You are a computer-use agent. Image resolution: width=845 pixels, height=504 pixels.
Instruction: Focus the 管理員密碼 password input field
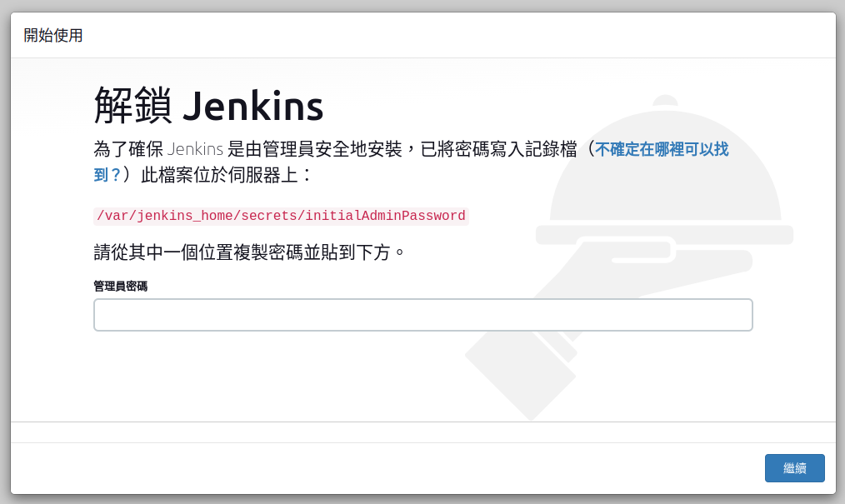pyautogui.click(x=423, y=315)
